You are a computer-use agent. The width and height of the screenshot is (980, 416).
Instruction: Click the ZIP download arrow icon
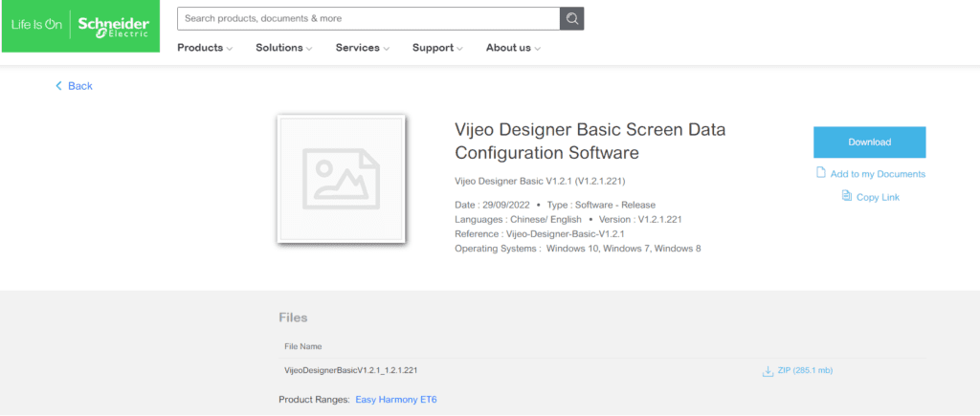click(x=768, y=372)
